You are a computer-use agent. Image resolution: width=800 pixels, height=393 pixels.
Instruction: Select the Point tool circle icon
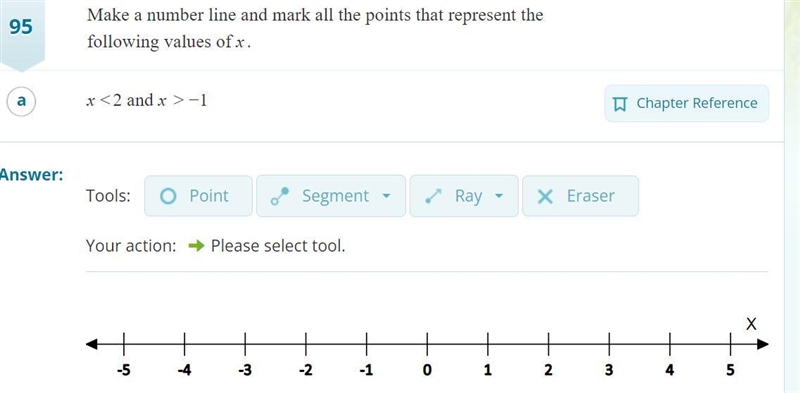point(168,196)
